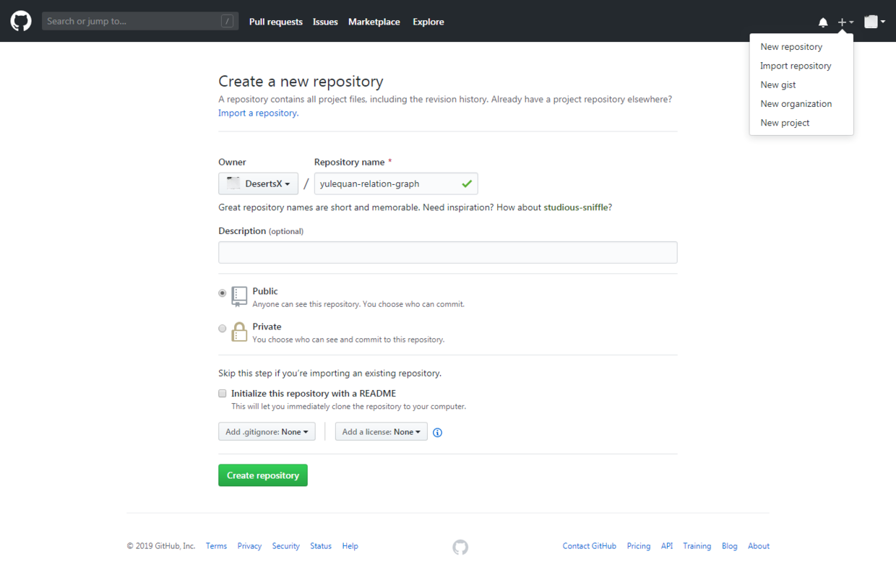This screenshot has width=896, height=588.
Task: Enable Initialize this repository with a README
Action: 223,394
